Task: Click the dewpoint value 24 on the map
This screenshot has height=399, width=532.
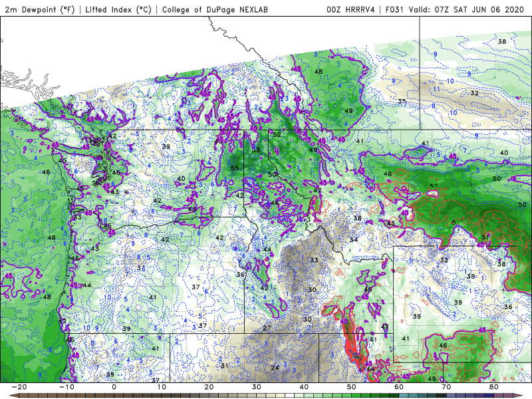Action: point(275,368)
